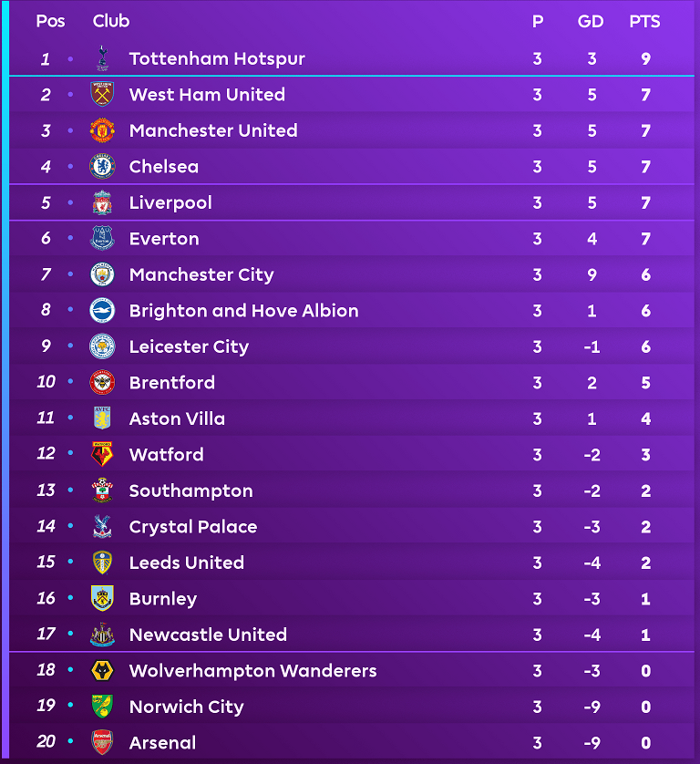Click the Tottenham Hotspur club crest

pos(102,58)
